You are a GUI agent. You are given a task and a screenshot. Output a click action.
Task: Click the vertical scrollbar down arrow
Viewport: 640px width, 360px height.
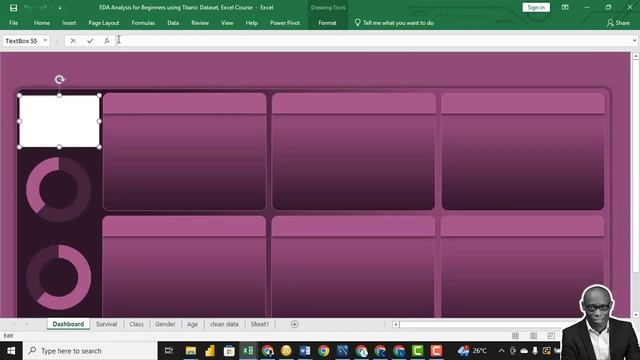point(636,315)
